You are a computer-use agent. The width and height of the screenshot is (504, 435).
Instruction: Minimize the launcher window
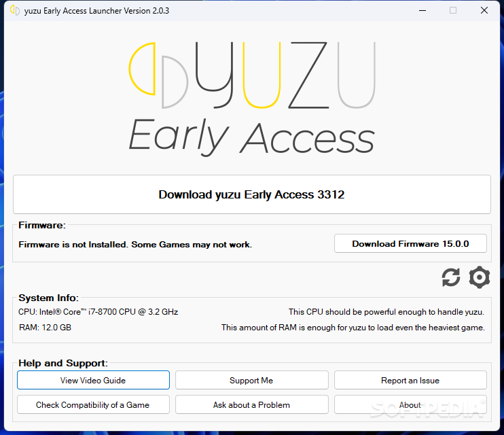[422, 10]
